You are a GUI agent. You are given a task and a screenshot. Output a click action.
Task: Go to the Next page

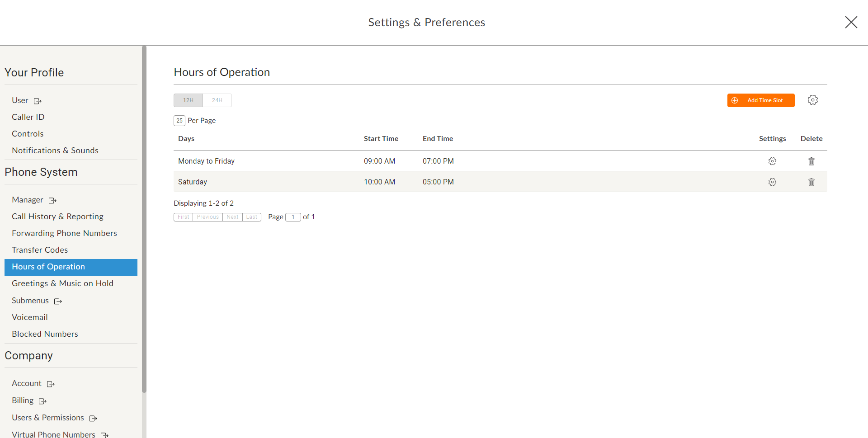click(x=232, y=217)
